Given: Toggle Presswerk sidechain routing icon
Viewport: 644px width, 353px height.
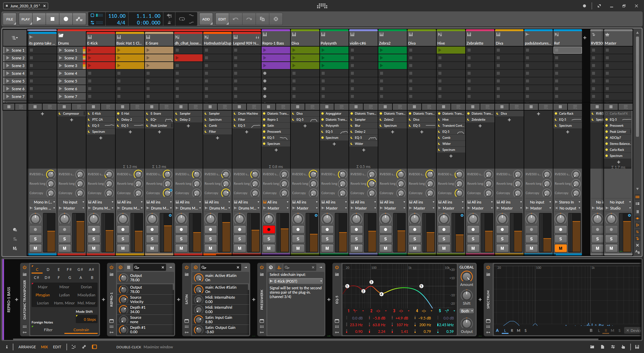Looking at the screenshot, I should [279, 267].
